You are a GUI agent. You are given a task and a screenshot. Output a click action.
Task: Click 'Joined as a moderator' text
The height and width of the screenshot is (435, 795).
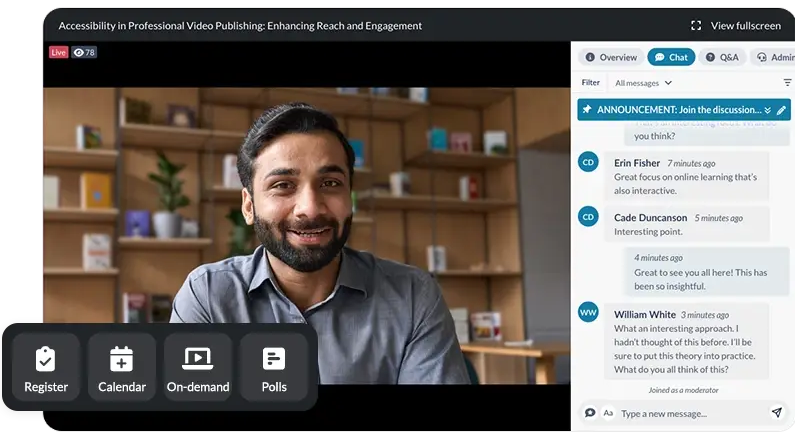[683, 390]
